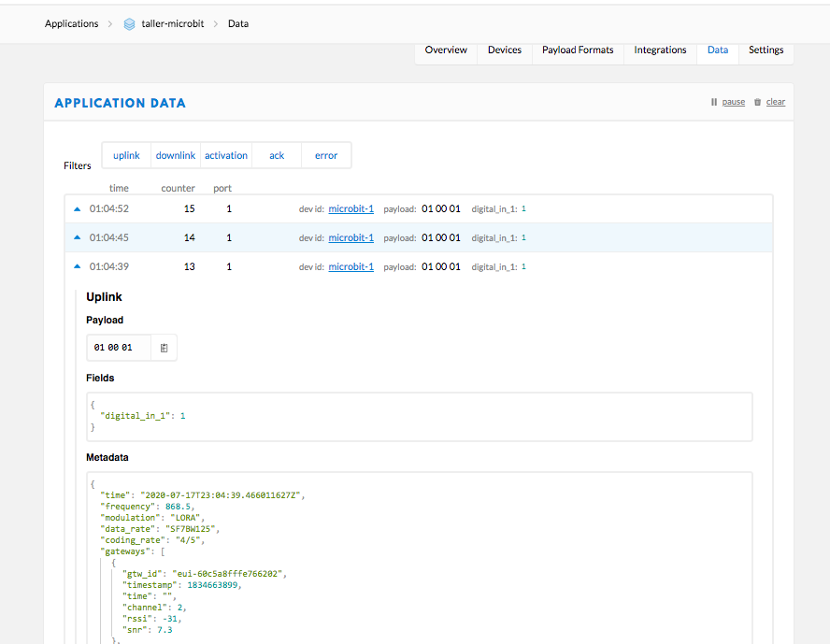
Task: Click the Fields label
Action: point(100,378)
